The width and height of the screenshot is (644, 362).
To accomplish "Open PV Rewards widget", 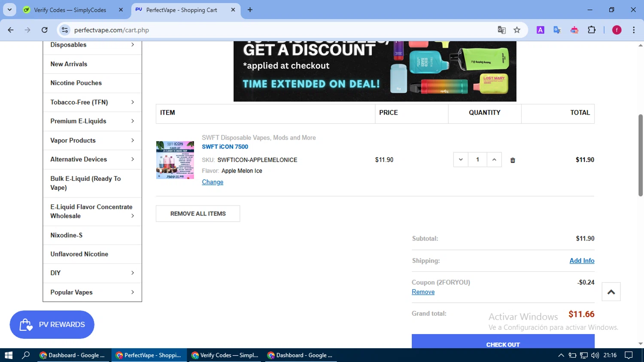I will click(52, 325).
